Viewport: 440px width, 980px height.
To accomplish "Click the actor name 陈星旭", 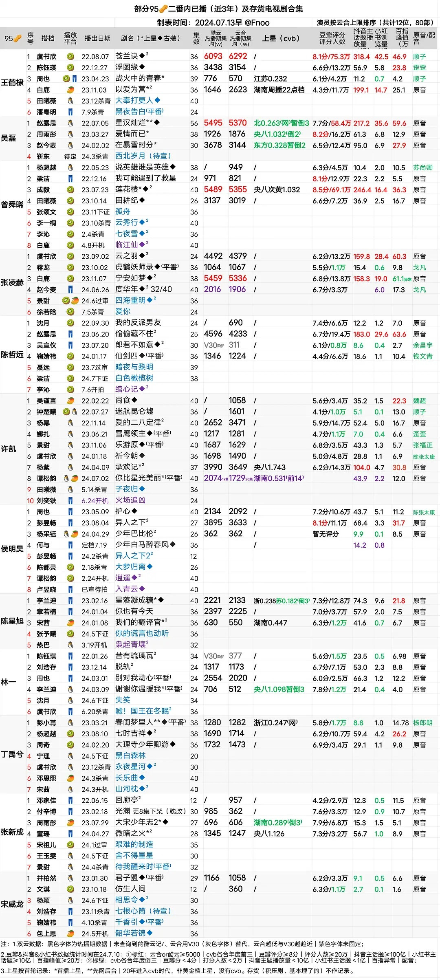I will coord(12,621).
